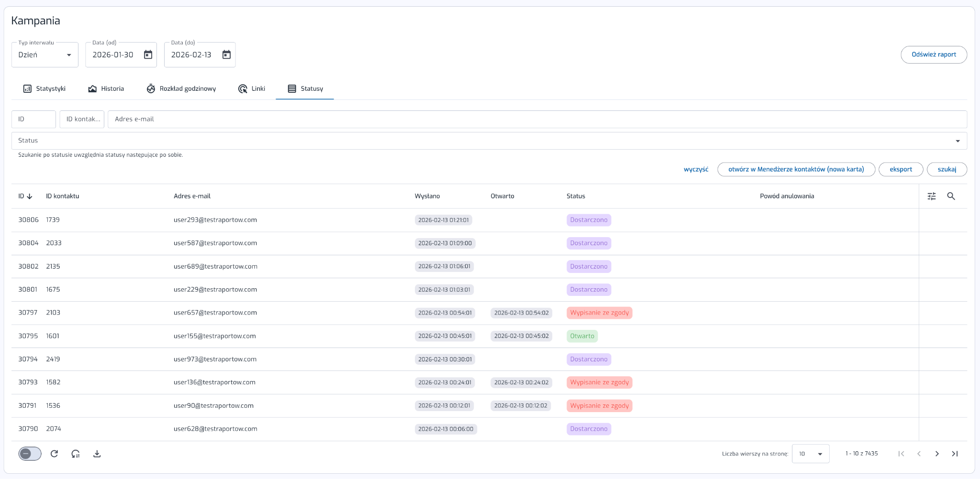Screen dimensions: 980x479
Task: Toggle the switch at the table's bottom left
Action: click(x=30, y=454)
